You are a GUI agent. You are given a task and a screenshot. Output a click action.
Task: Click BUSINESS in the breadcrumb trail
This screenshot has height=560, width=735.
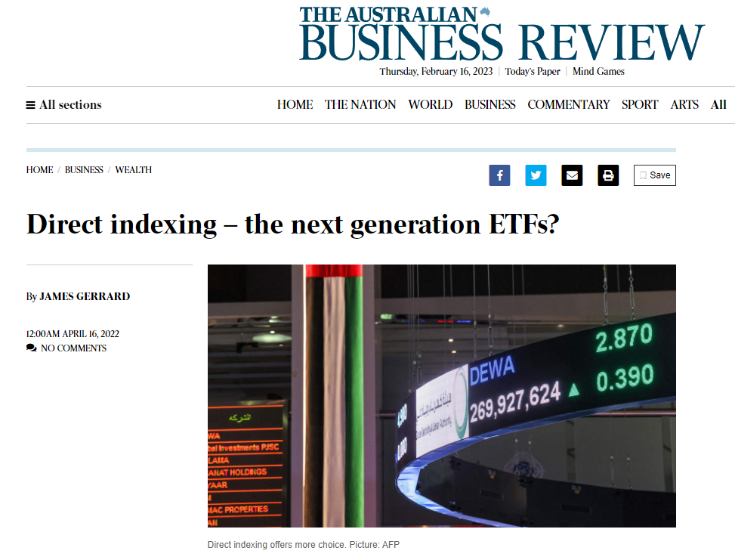point(84,170)
